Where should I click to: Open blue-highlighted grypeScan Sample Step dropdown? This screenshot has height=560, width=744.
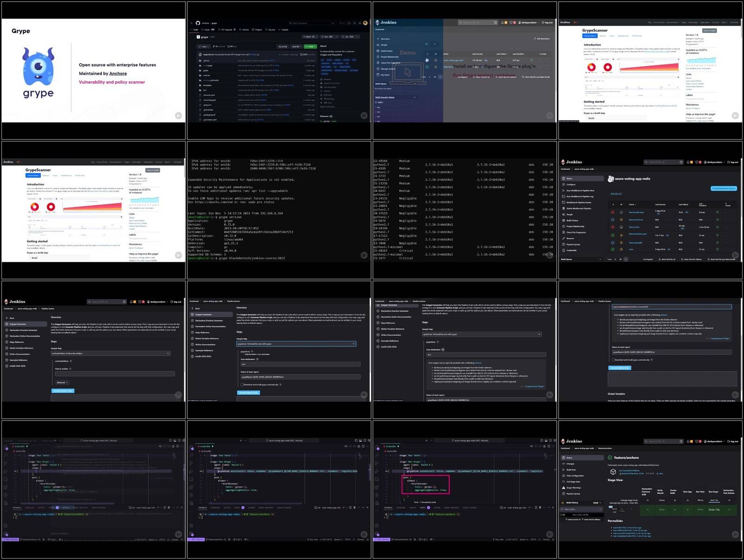coord(296,344)
